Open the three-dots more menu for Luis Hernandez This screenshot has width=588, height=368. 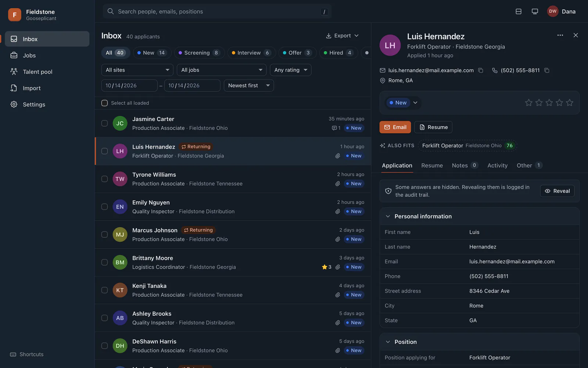pos(560,35)
